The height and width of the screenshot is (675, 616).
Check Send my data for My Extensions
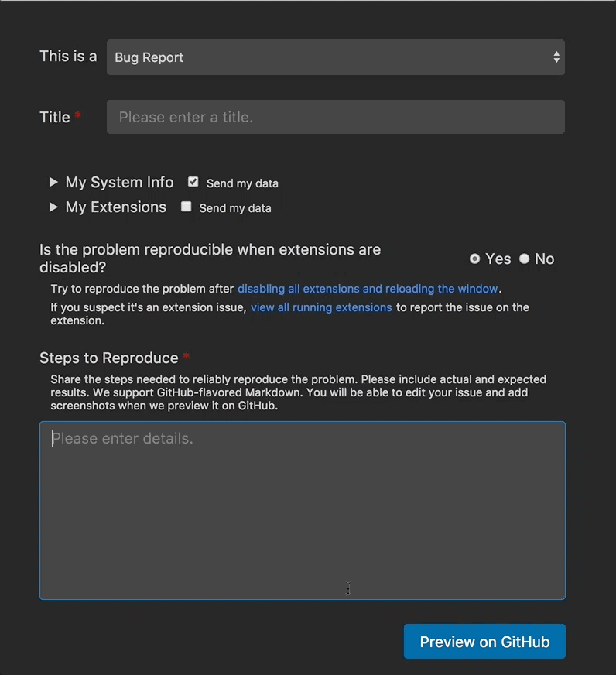click(186, 207)
